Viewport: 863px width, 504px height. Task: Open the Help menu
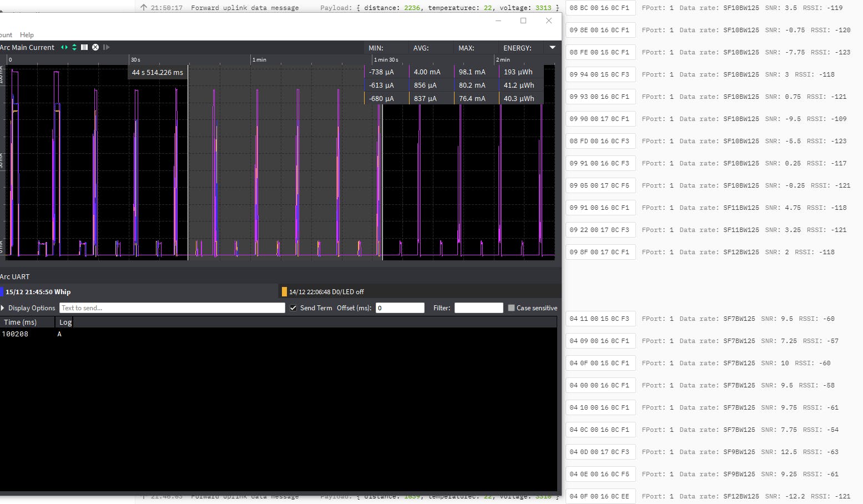[27, 34]
